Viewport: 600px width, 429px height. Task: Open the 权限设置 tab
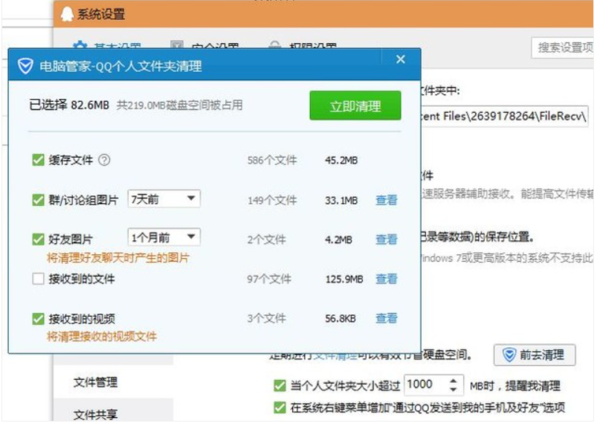pyautogui.click(x=303, y=47)
